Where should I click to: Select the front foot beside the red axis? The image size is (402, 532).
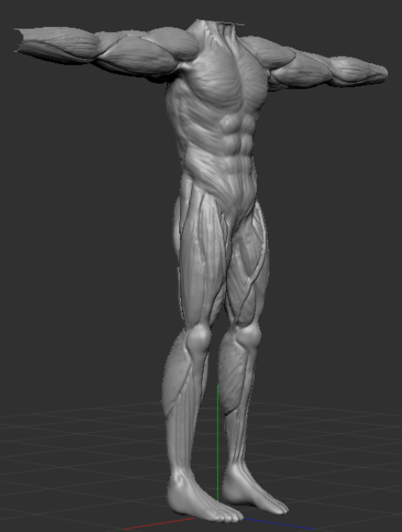200,498
